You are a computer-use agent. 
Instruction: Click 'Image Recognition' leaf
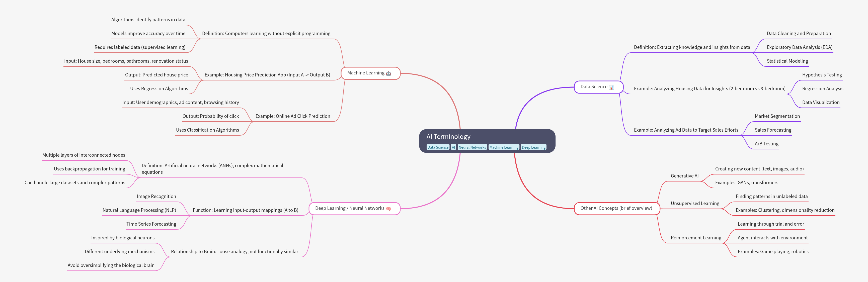[156, 197]
